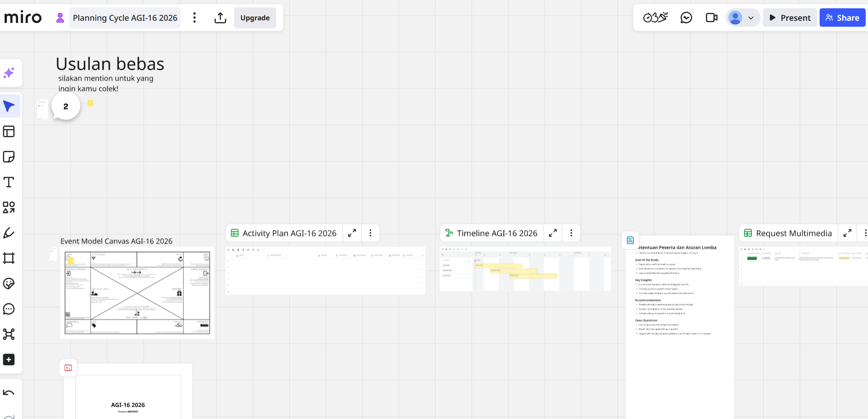Open the Miro AI sparkle tool
Viewport: 868px width, 419px height.
tap(9, 73)
